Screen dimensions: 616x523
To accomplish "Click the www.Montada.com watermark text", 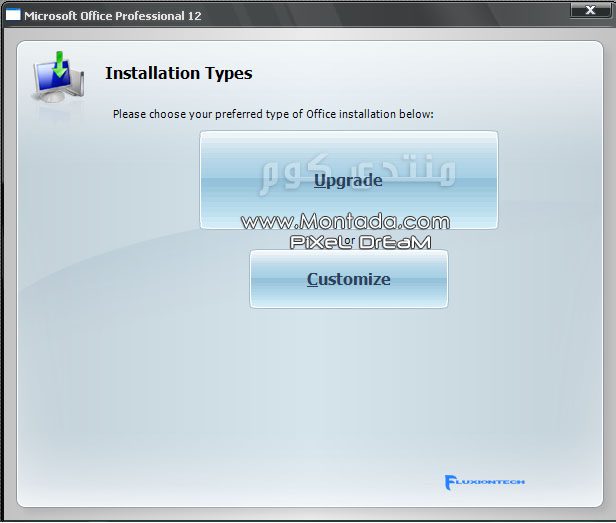I will pos(345,222).
